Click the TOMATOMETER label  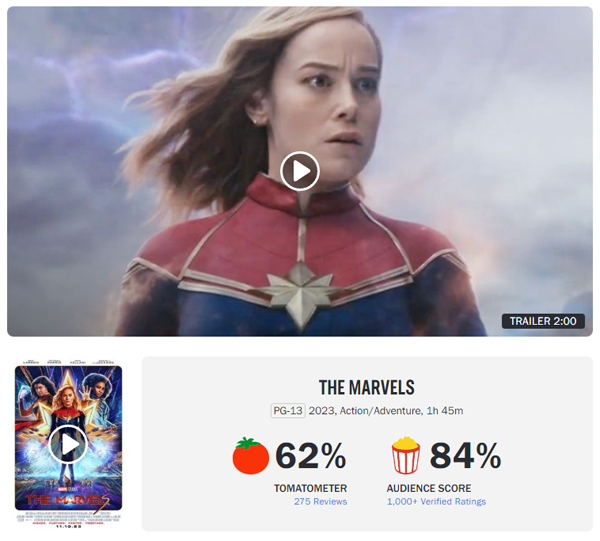(310, 488)
